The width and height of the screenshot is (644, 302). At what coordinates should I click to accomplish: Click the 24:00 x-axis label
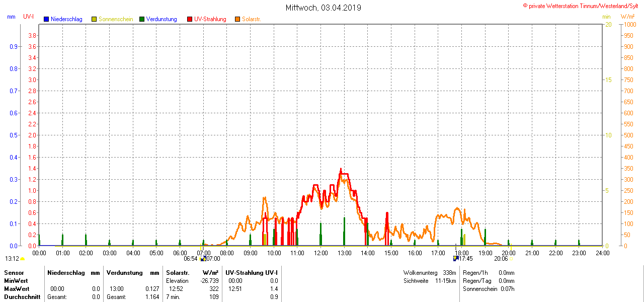602,253
